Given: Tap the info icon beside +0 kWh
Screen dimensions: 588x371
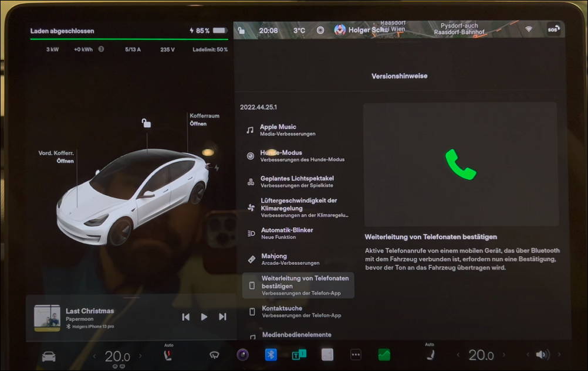Looking at the screenshot, I should (x=101, y=49).
